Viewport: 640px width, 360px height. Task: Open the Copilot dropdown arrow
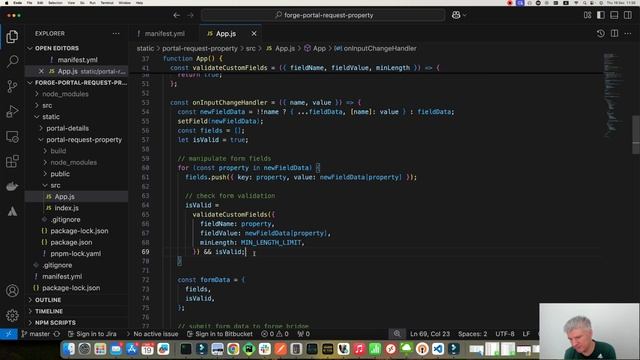pos(465,15)
